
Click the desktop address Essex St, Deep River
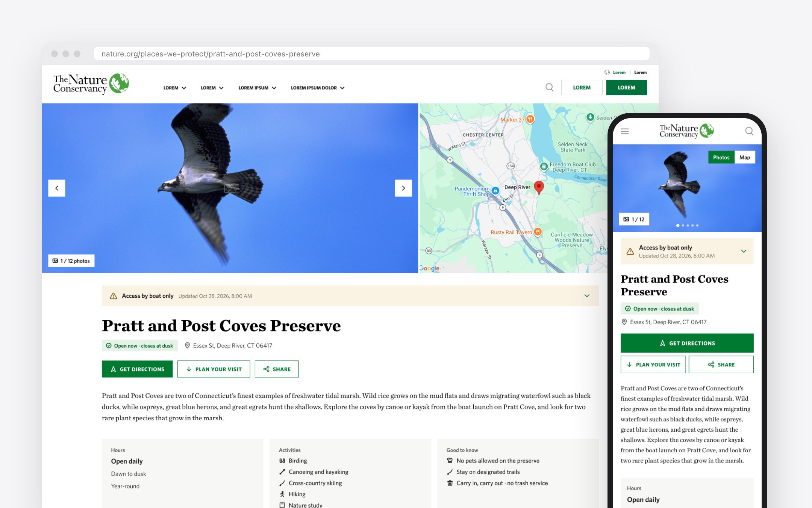(232, 345)
